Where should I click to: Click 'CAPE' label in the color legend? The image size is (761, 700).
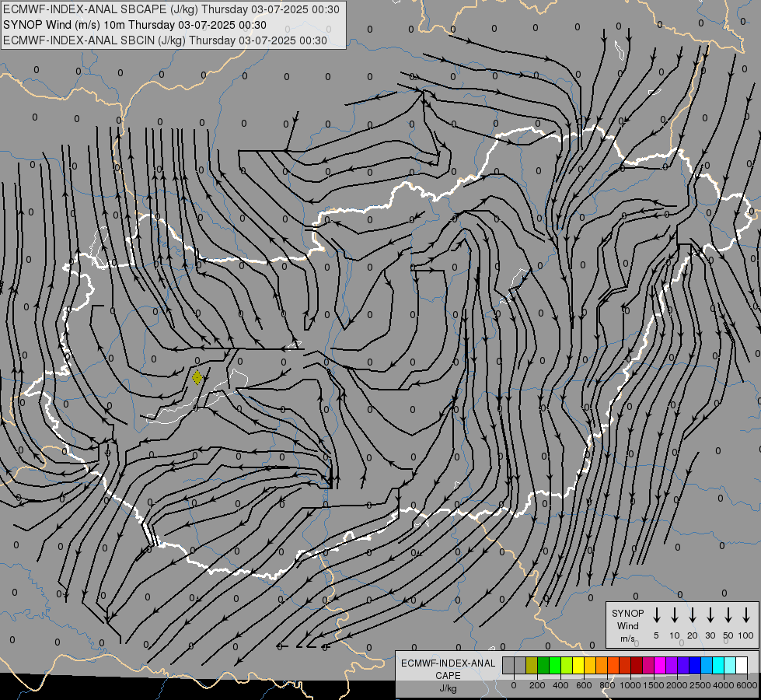(448, 676)
